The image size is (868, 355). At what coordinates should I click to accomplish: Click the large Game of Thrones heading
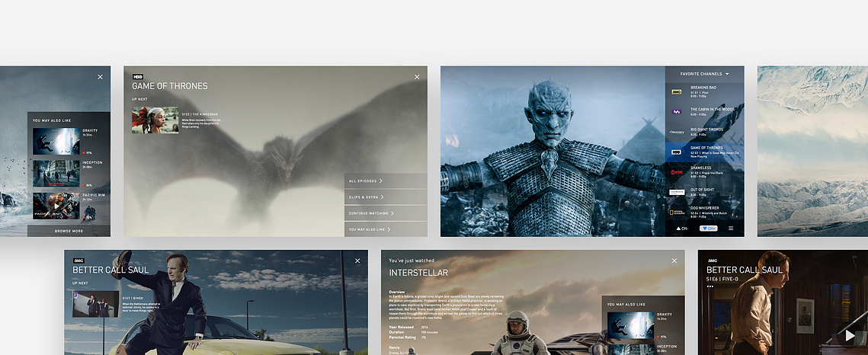click(169, 86)
